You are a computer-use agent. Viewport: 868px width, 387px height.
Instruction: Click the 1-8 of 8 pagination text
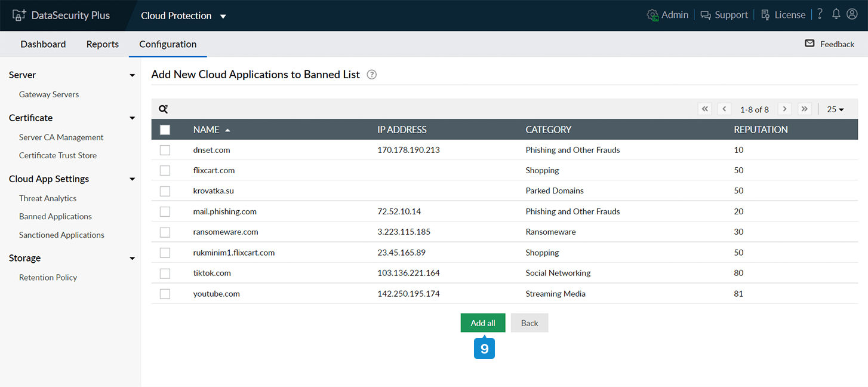[x=755, y=109]
